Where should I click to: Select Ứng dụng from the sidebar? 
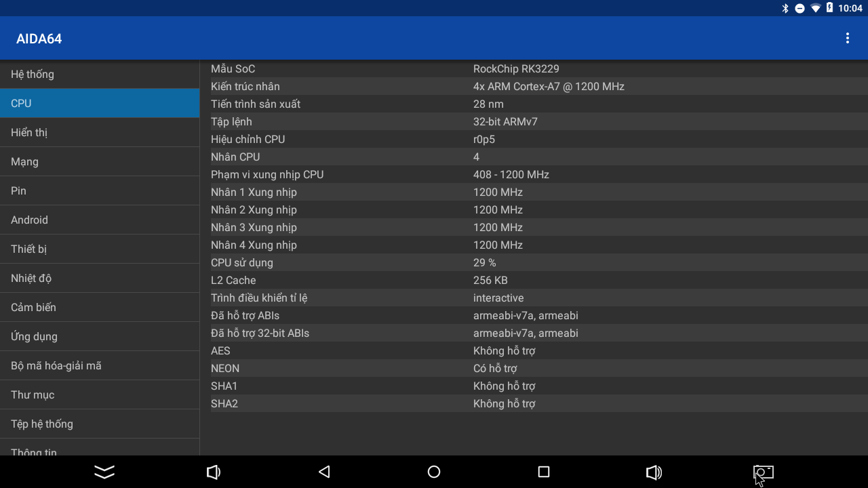[100, 337]
